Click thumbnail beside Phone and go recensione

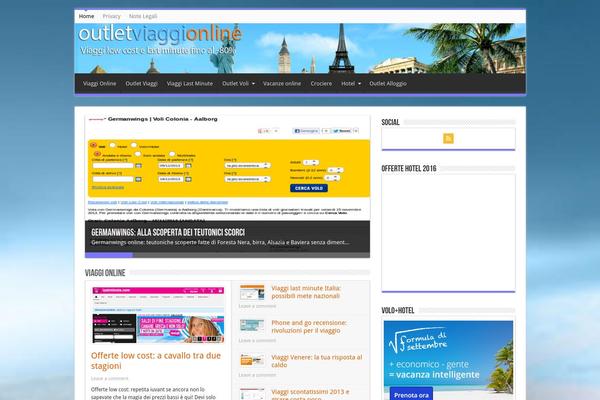coord(252,325)
